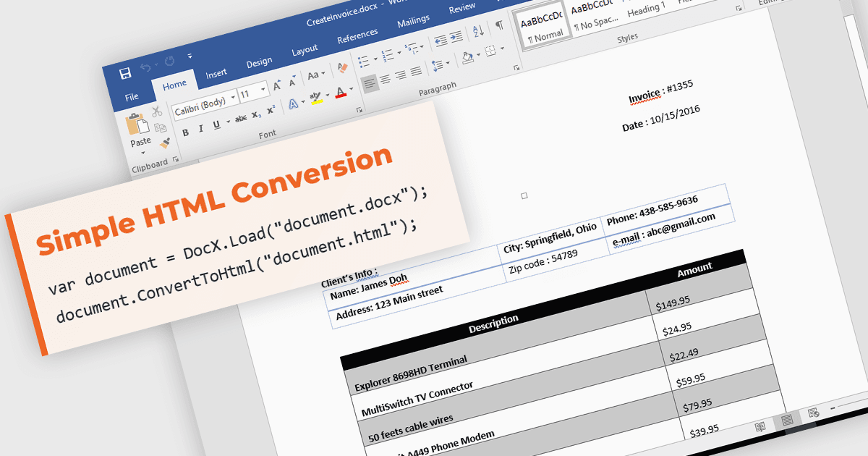
Task: Click the Bullets list icon
Action: point(365,60)
